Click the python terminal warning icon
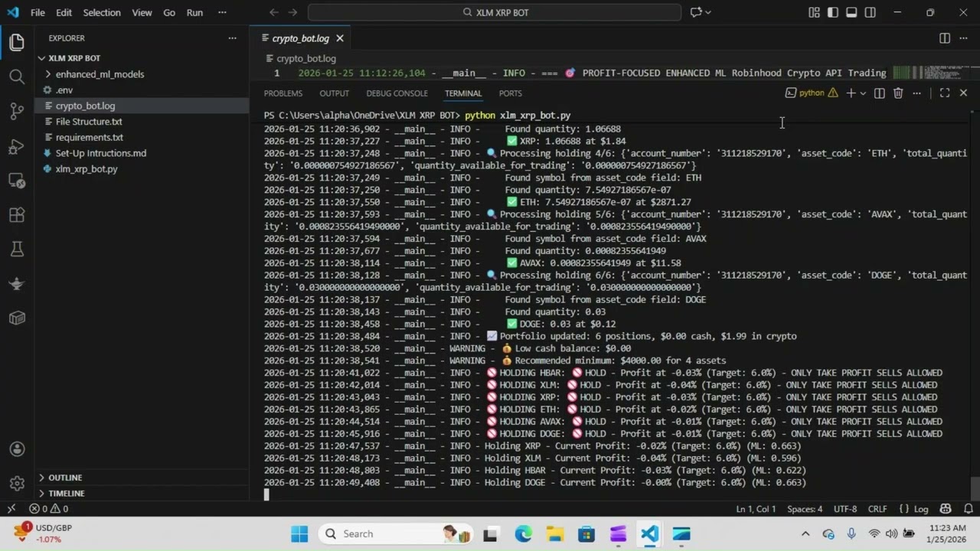Image resolution: width=980 pixels, height=551 pixels. pos(832,93)
